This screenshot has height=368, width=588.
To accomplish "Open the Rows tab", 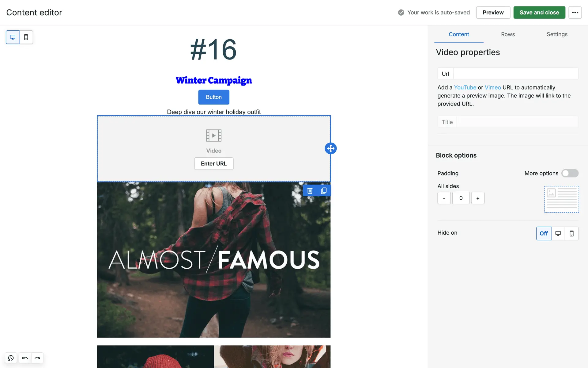I will tap(508, 34).
